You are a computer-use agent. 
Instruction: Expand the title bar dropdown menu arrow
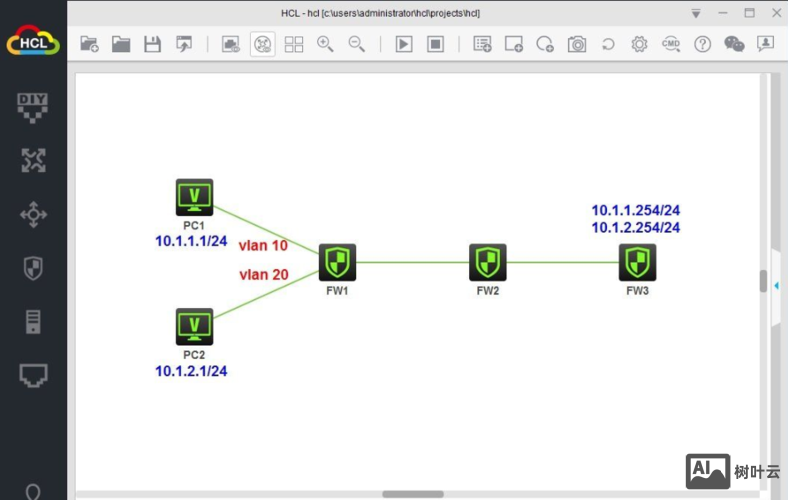point(696,13)
